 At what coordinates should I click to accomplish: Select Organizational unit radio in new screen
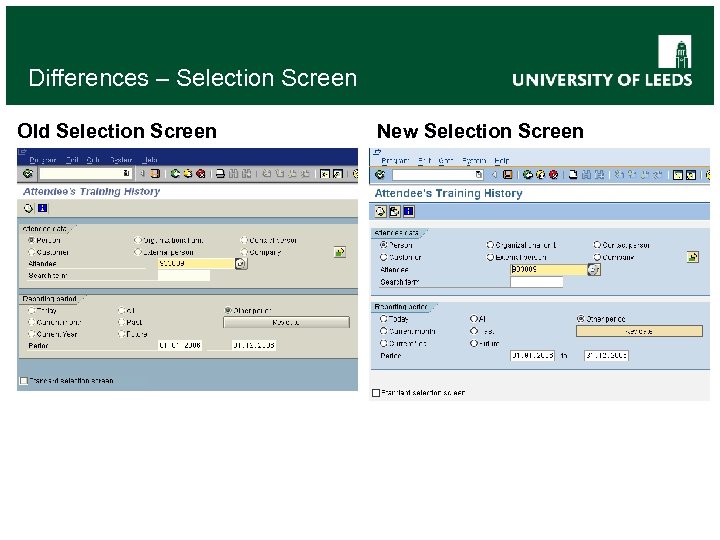(490, 245)
